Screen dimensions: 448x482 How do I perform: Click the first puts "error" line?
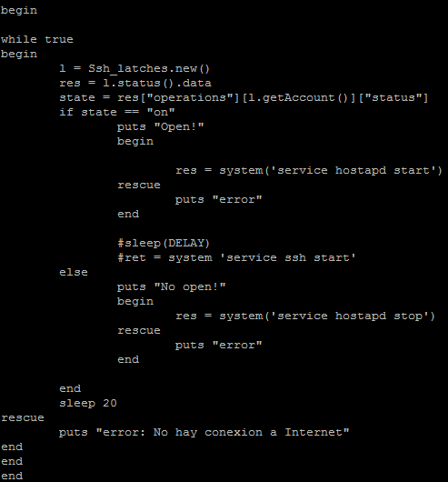pyautogui.click(x=219, y=199)
